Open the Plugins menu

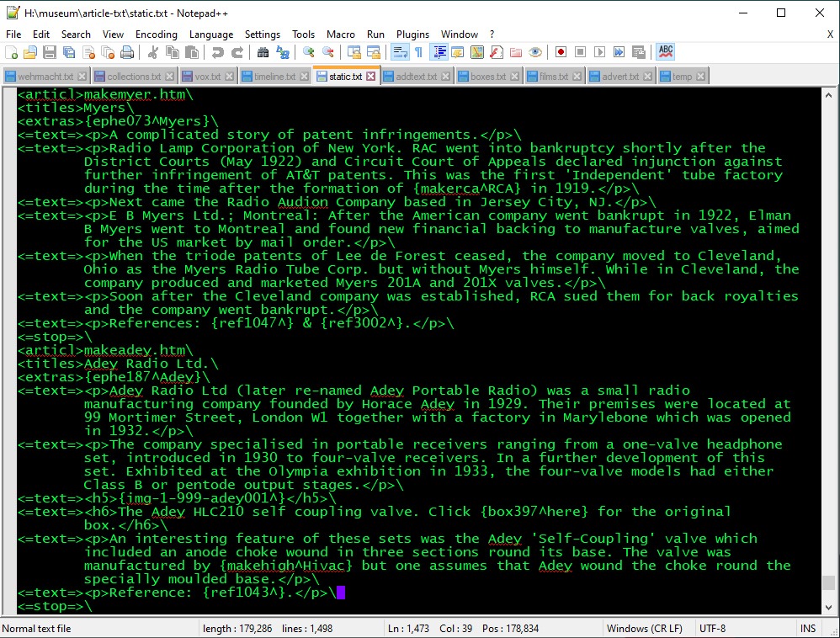coord(412,35)
